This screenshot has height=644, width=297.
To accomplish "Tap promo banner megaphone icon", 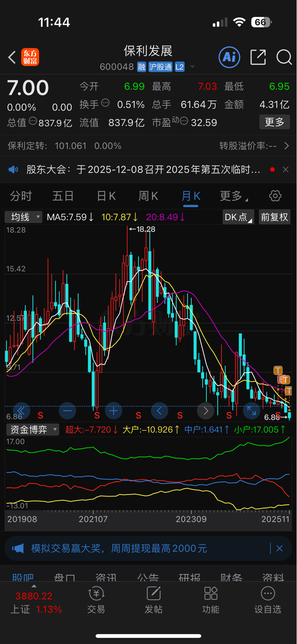I will pyautogui.click(x=18, y=548).
